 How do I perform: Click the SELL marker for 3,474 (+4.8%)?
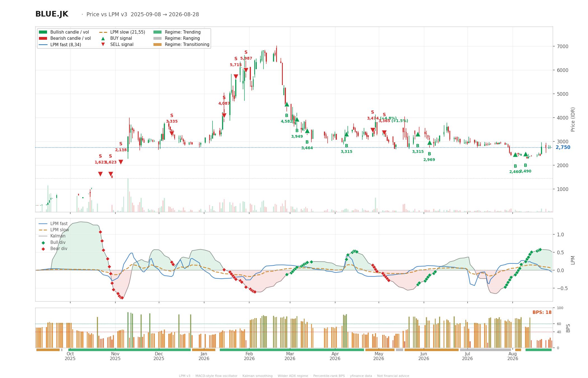373,130
